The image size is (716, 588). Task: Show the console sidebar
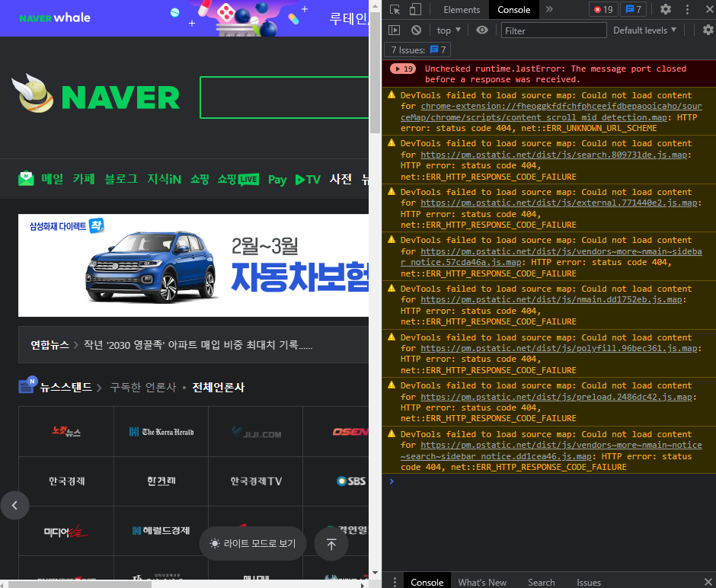coord(394,30)
